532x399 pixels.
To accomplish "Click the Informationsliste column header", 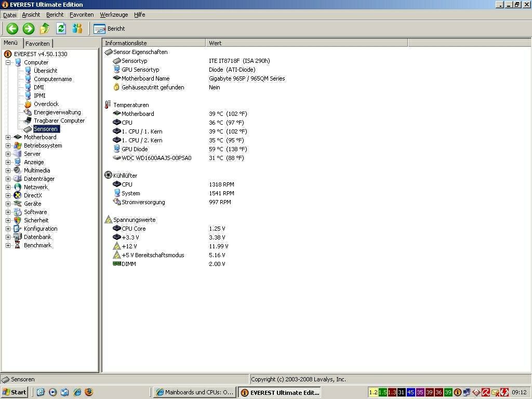I will pos(154,43).
